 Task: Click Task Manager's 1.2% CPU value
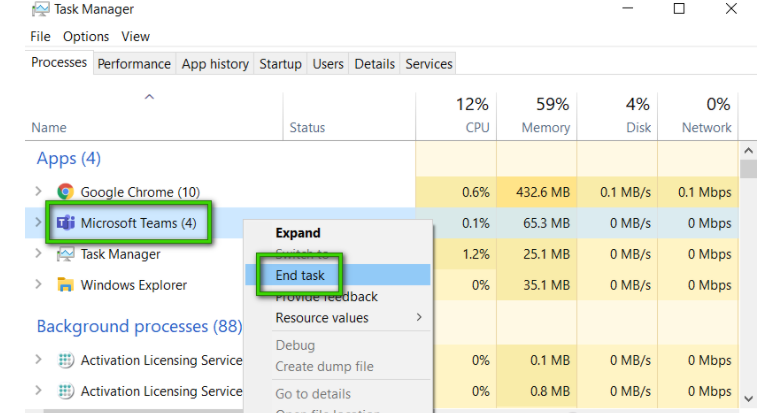tap(476, 254)
